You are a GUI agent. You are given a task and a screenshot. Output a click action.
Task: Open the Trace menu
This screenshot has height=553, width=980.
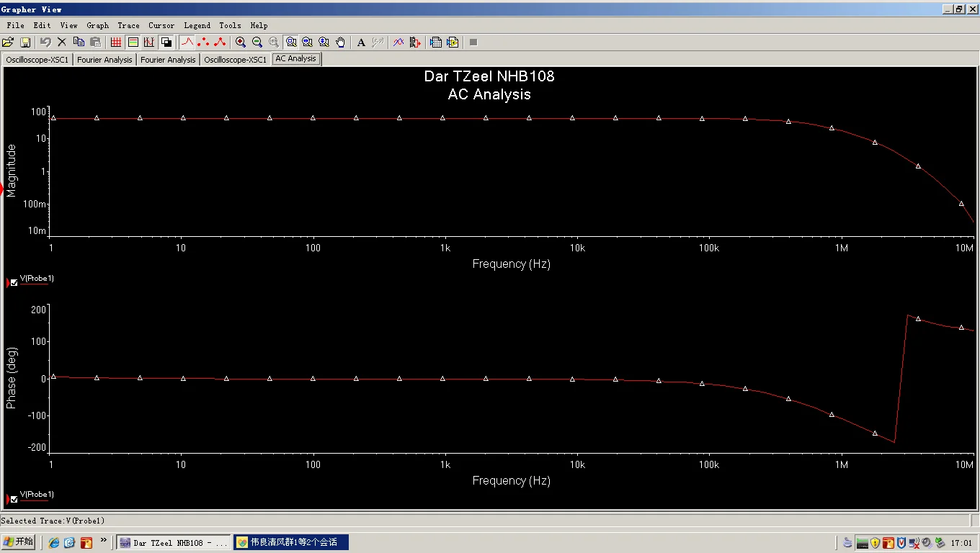[128, 25]
